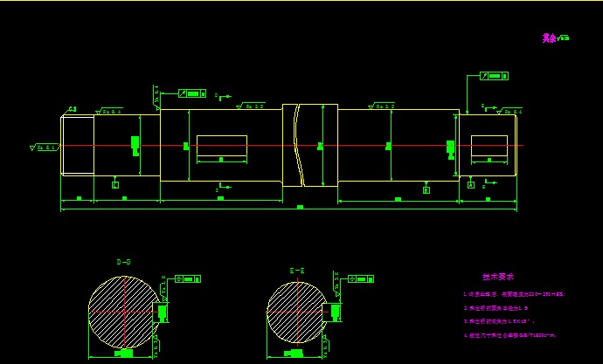
Task: Click the chamfer callout at the shaft's top-left corner
Action: tap(71, 110)
